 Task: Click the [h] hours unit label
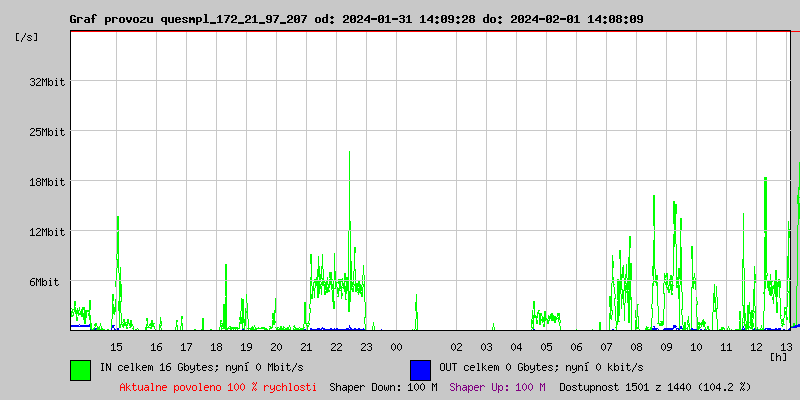tap(778, 356)
